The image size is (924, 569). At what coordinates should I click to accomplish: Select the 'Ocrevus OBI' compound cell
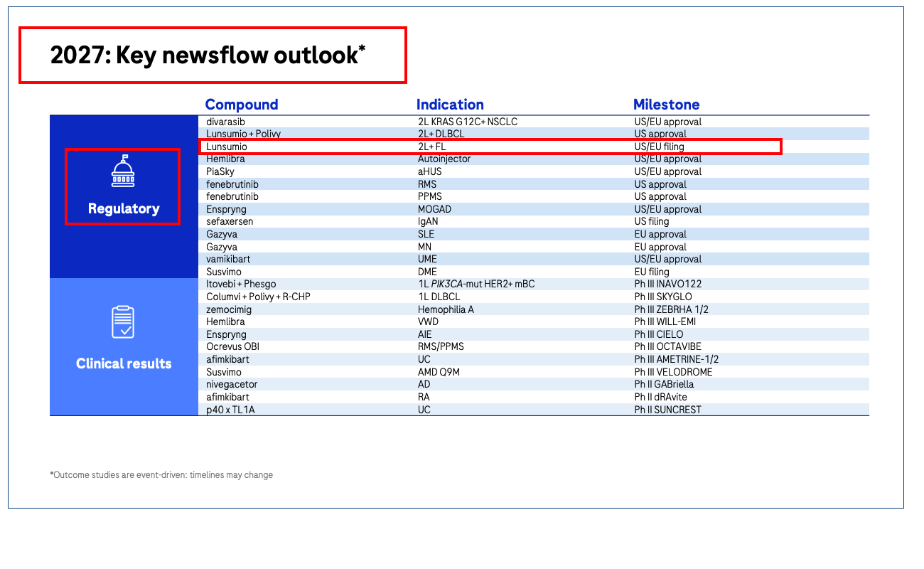pyautogui.click(x=232, y=346)
